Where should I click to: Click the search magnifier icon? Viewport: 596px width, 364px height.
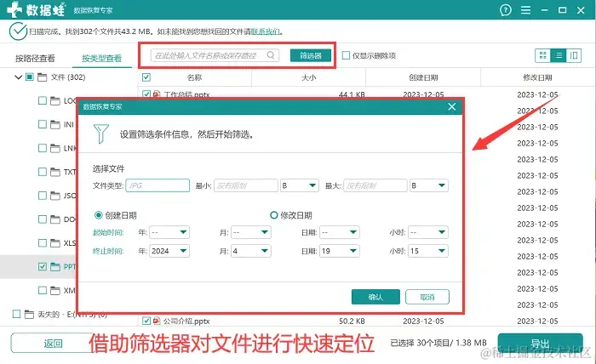[270, 55]
